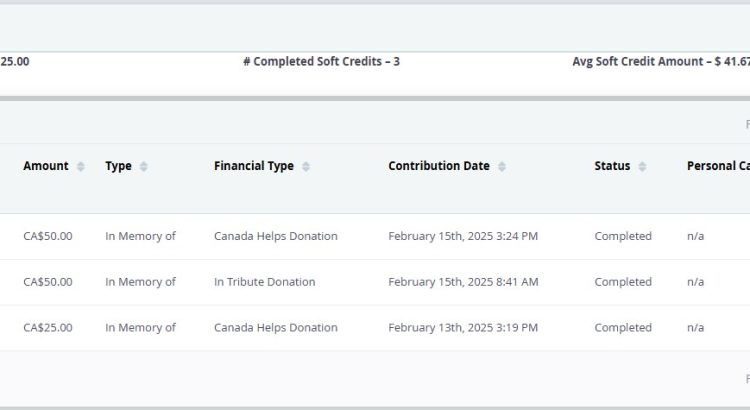Select the Financial Type column header
Viewport: 750px width, 410px height.
(x=254, y=166)
